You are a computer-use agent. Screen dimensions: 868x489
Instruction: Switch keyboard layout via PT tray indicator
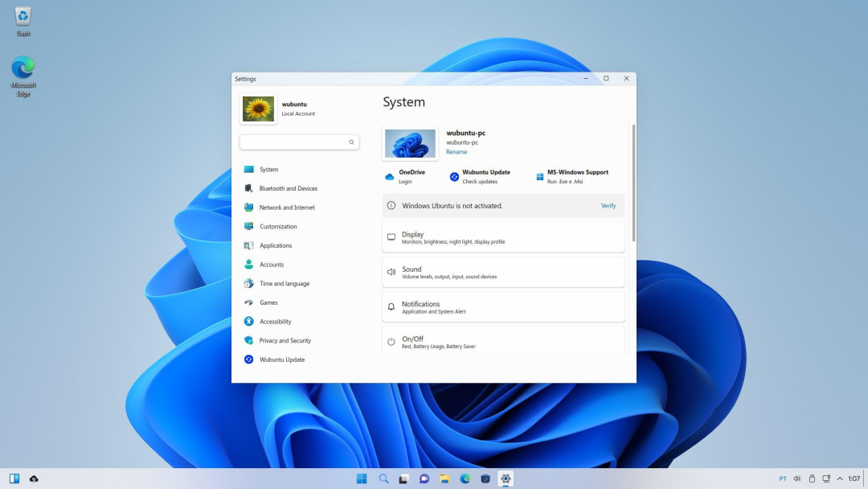pyautogui.click(x=781, y=478)
